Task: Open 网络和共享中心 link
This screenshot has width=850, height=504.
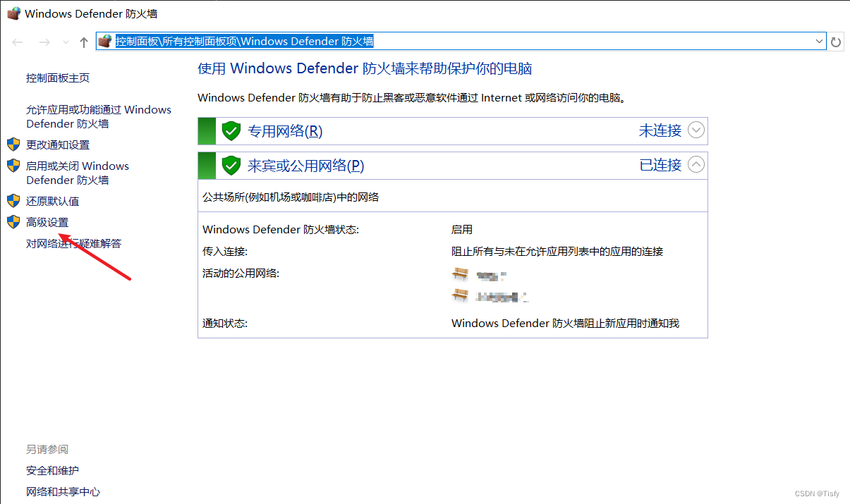Action: tap(63, 492)
